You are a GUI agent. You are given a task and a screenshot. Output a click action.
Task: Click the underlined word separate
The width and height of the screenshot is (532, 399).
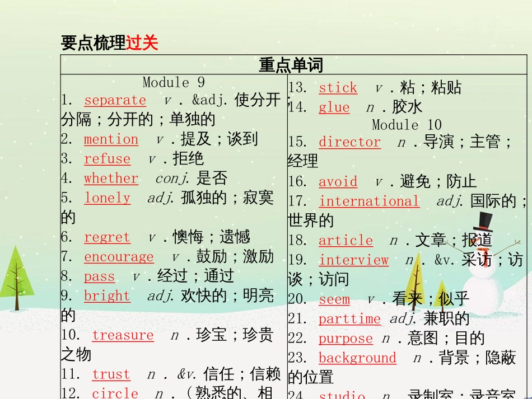point(114,100)
